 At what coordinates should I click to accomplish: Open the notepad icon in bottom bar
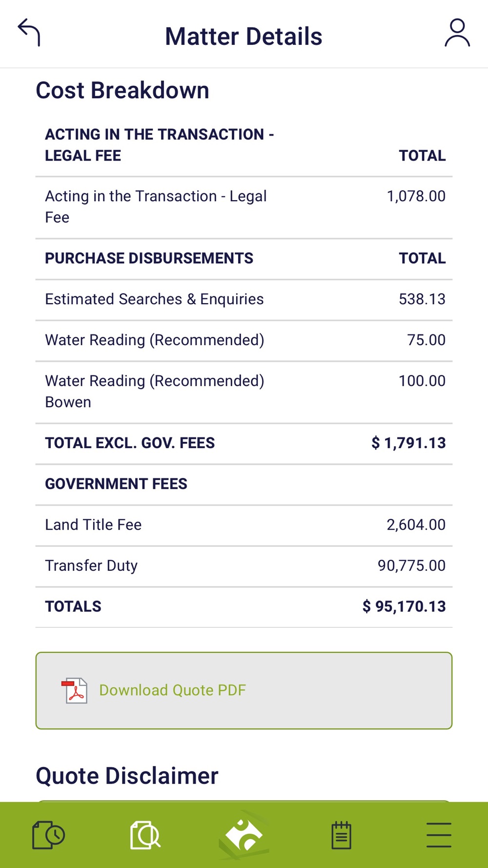341,835
